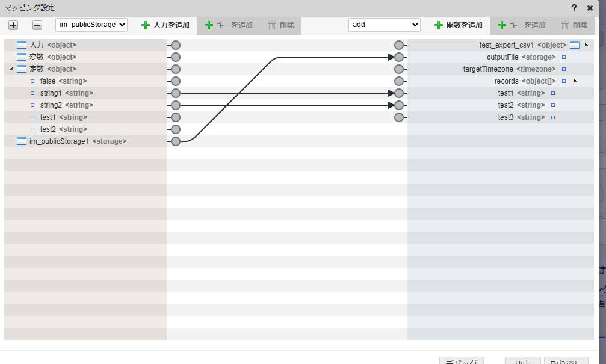The width and height of the screenshot is (606, 364).
Task: Click the object icon beside 変数
Action: 22,57
